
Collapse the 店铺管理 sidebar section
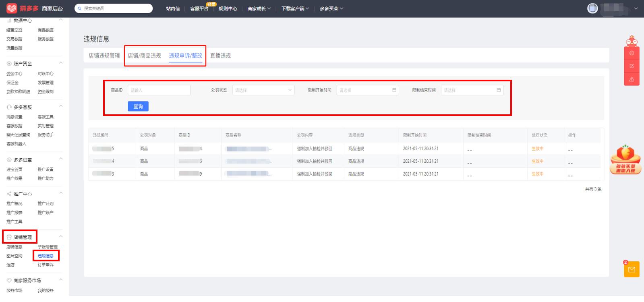pyautogui.click(x=61, y=236)
